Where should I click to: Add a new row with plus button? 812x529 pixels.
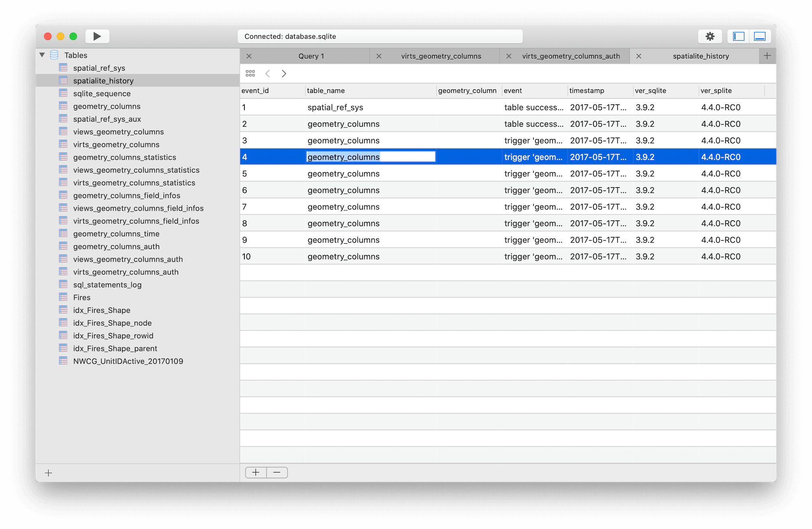coord(256,472)
